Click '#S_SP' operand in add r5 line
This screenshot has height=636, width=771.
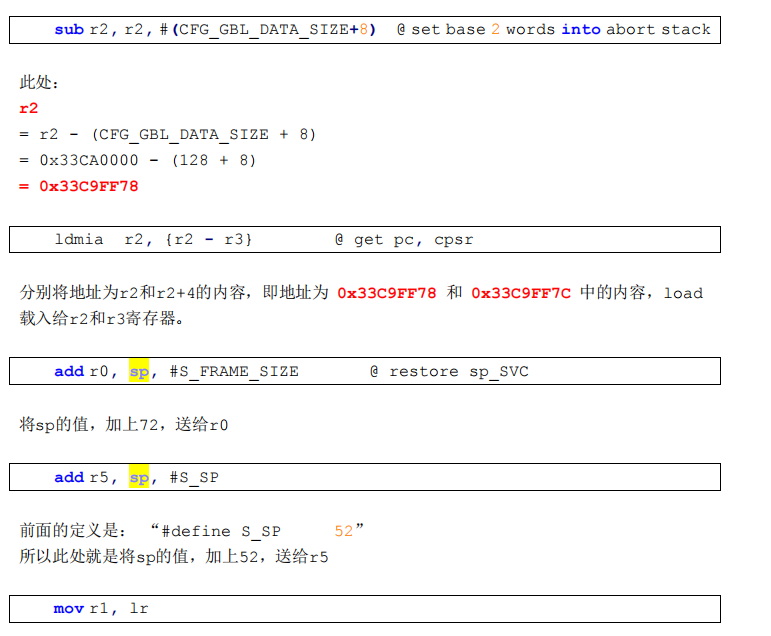[194, 478]
